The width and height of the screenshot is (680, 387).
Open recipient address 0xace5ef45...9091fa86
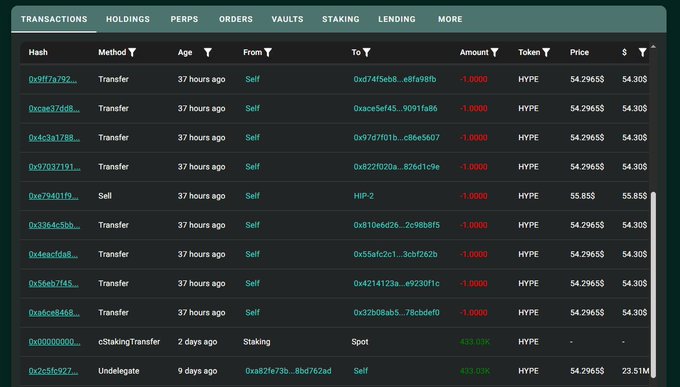tap(396, 108)
